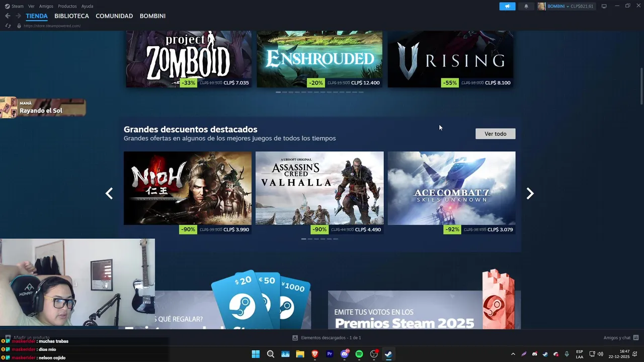Open the Ayuda menu
The image size is (644, 362).
coord(87,6)
